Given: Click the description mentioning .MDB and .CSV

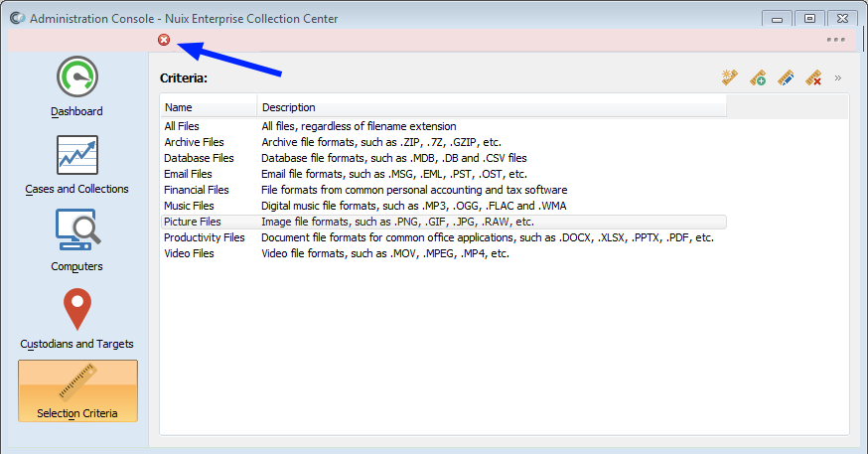Looking at the screenshot, I should pyautogui.click(x=394, y=158).
